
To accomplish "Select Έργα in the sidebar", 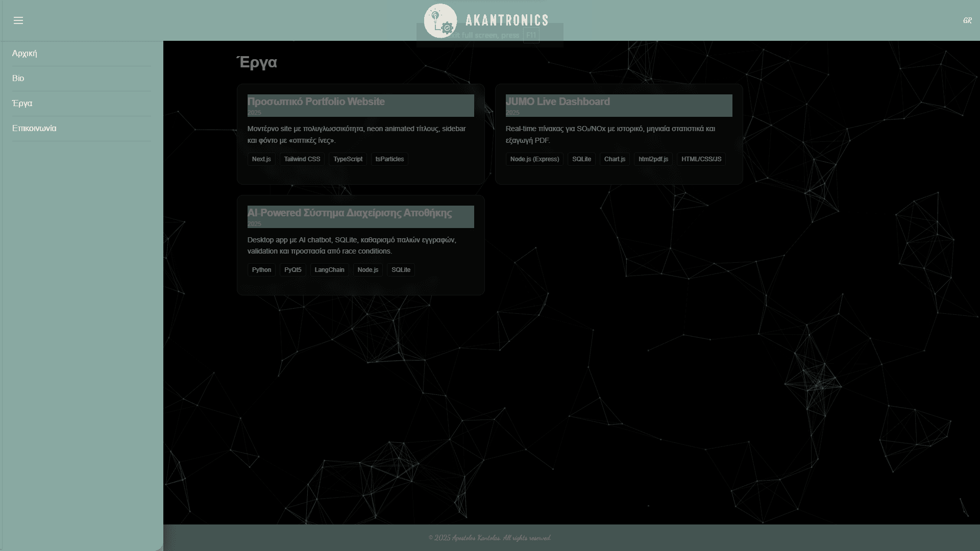I will point(21,103).
